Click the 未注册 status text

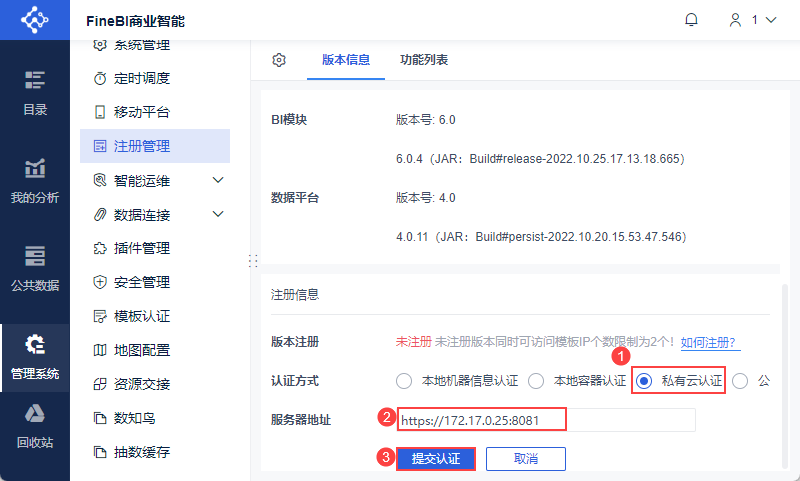[414, 342]
